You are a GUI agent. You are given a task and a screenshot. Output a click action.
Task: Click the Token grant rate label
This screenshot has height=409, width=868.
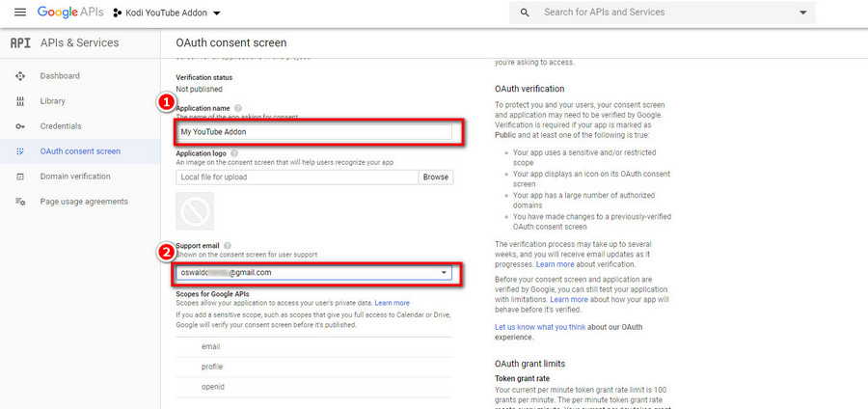(522, 378)
